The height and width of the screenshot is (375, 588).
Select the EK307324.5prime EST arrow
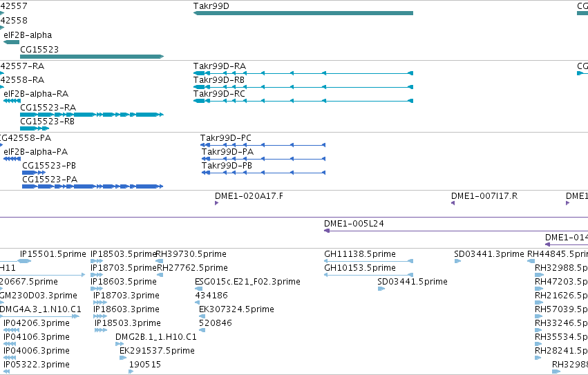(202, 316)
